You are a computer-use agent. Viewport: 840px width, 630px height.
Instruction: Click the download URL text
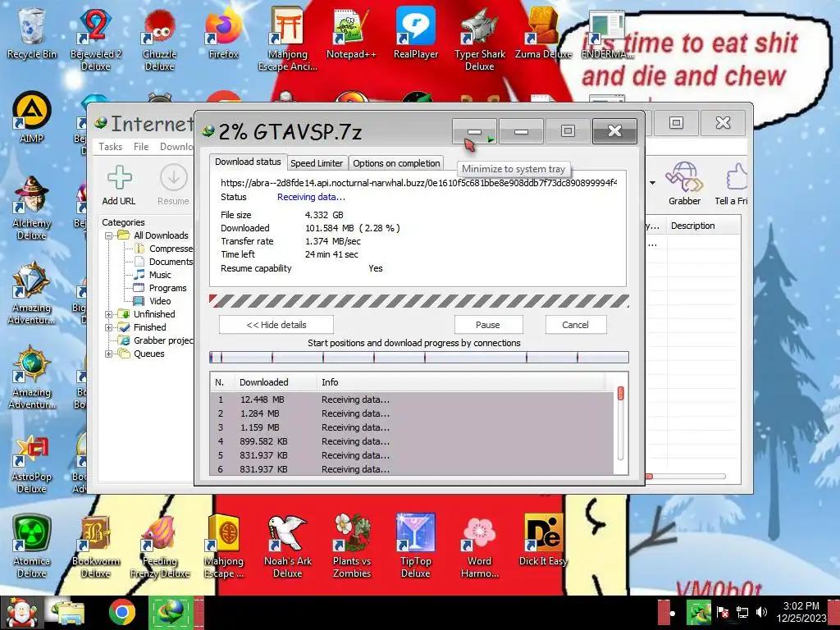click(x=418, y=183)
